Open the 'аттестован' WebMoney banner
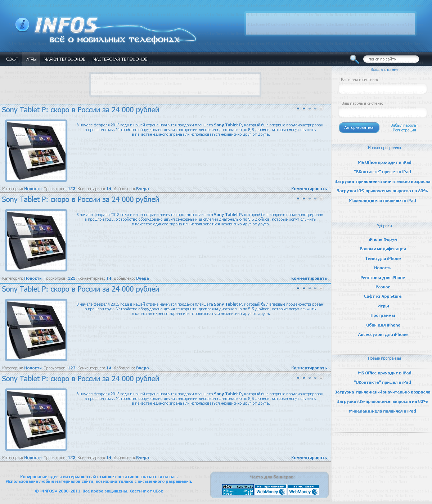This screenshot has height=504, width=432. point(303,490)
